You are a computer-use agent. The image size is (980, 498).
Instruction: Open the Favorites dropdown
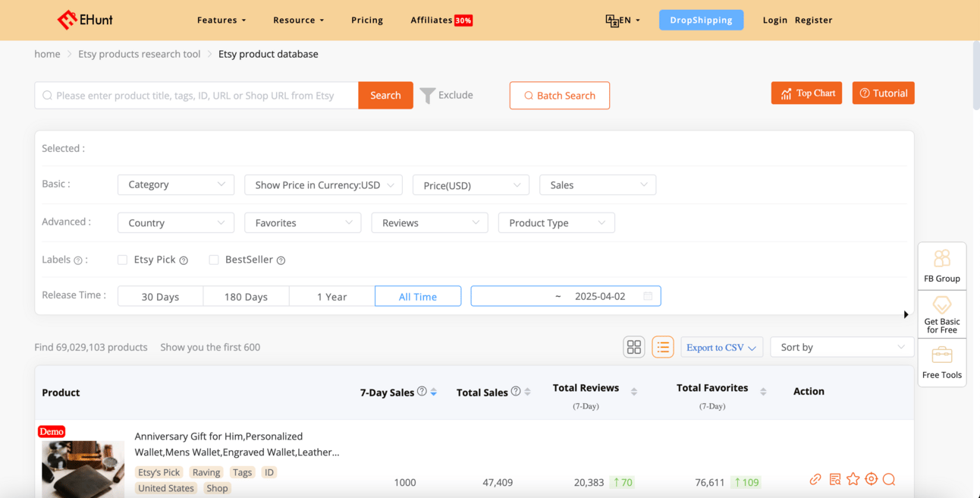click(303, 222)
